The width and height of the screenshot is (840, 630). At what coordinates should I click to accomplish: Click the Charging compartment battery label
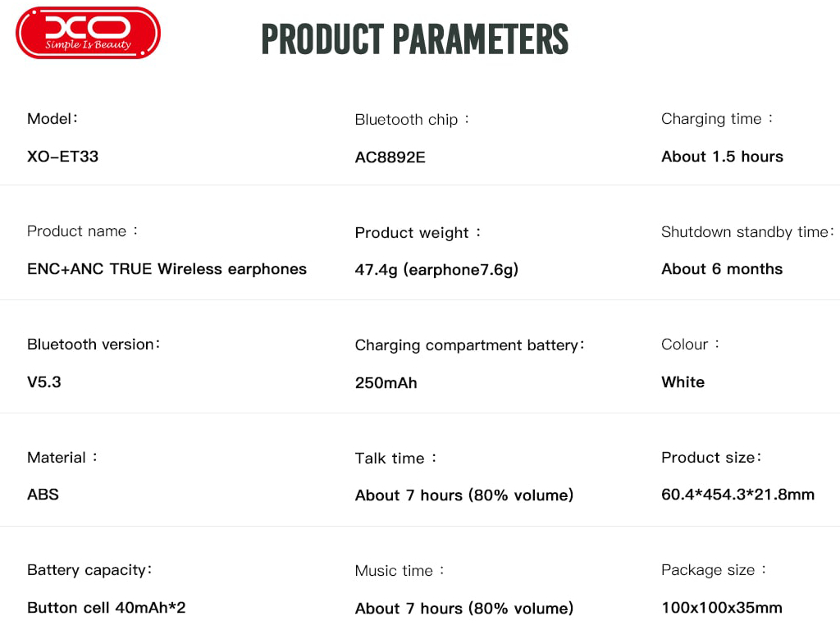coord(466,345)
